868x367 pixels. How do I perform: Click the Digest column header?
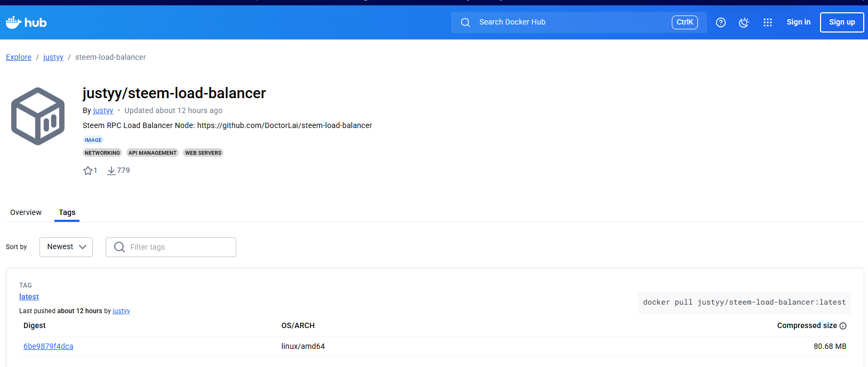point(35,325)
